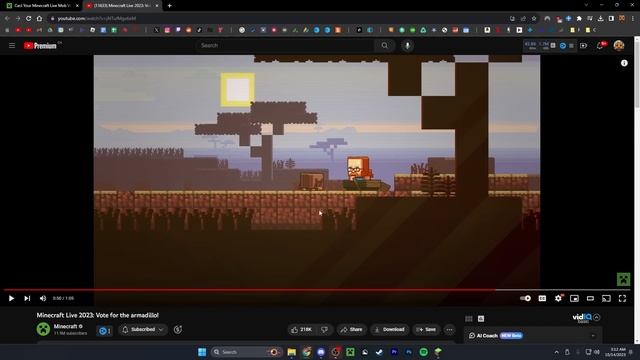The width and height of the screenshot is (640, 360).
Task: Open the account avatar menu
Action: pyautogui.click(x=619, y=45)
